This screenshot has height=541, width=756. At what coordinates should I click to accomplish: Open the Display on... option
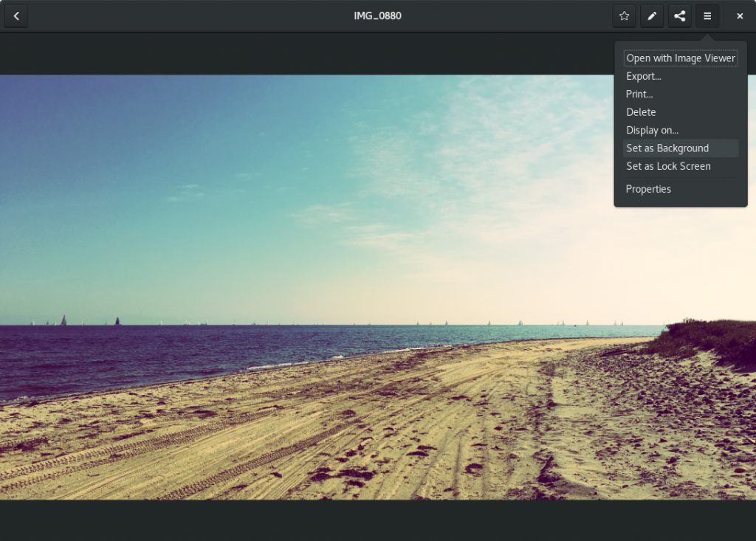[652, 131]
